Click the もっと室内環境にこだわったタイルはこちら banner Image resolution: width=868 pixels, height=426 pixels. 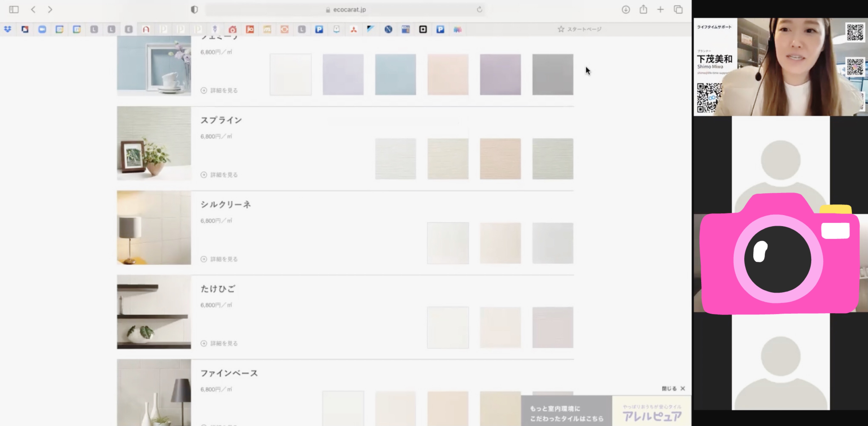point(566,411)
